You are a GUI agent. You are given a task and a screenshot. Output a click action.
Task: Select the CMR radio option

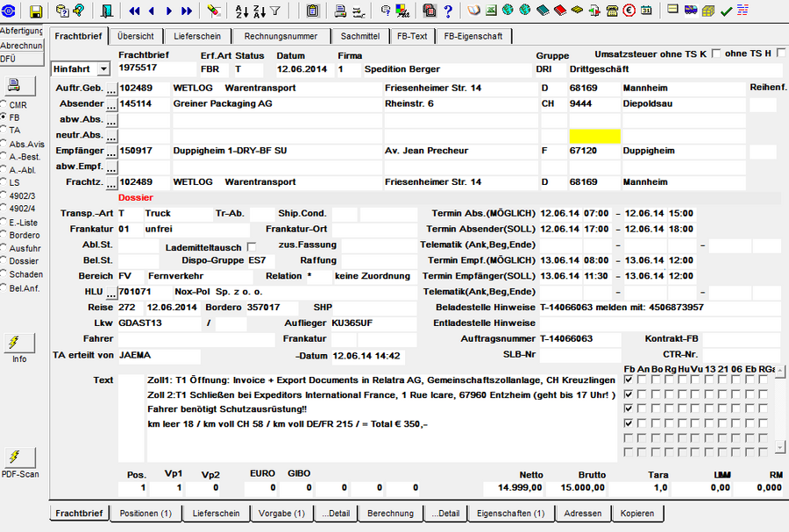(4, 104)
